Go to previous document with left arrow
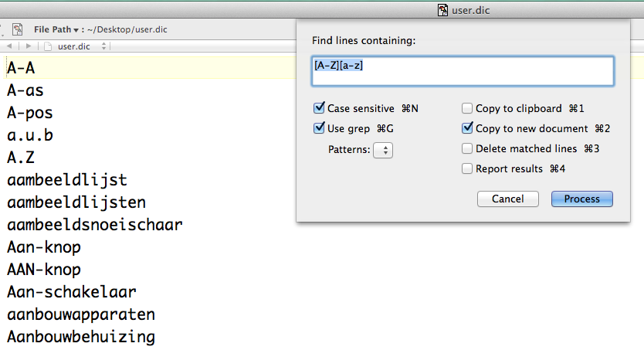This screenshot has height=350, width=644. click(x=9, y=46)
